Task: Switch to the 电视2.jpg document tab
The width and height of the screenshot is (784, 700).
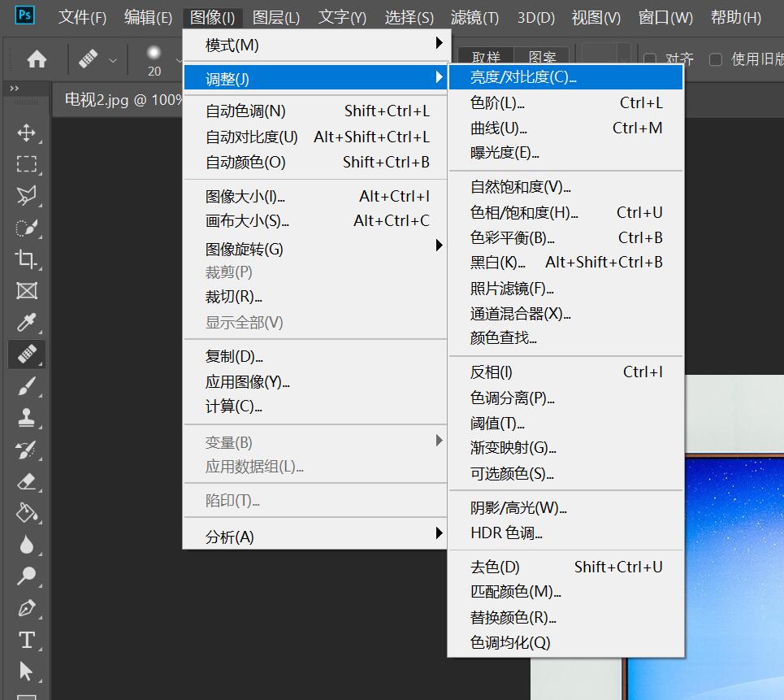Action: tap(123, 100)
